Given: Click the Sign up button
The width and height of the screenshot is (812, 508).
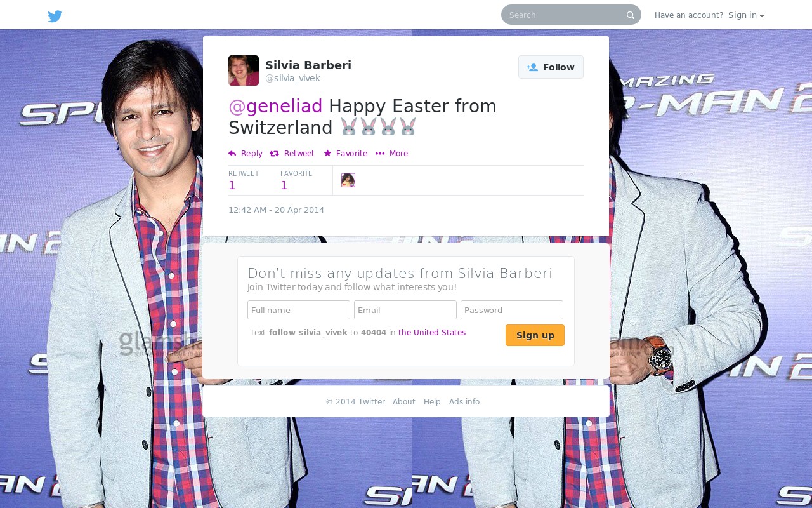Looking at the screenshot, I should pos(535,335).
